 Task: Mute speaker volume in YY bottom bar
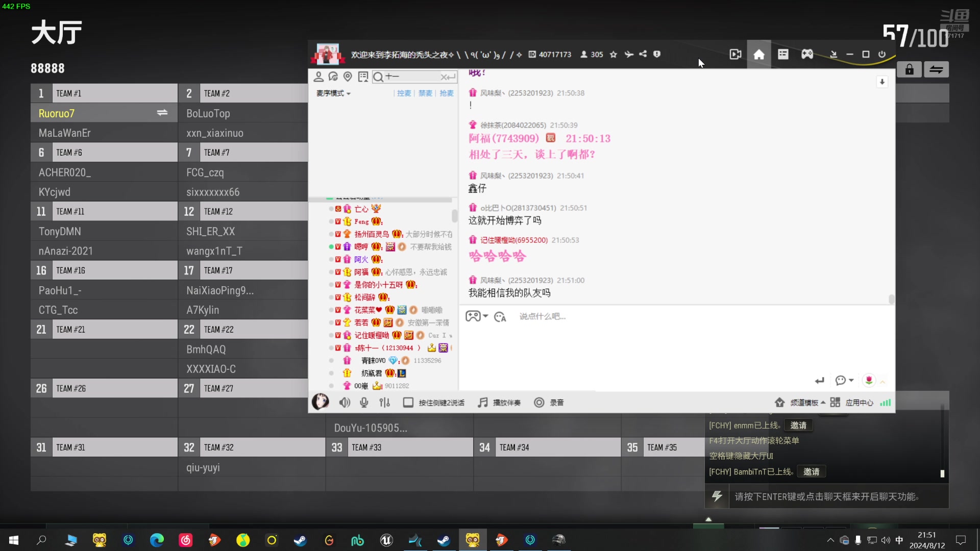click(x=345, y=403)
